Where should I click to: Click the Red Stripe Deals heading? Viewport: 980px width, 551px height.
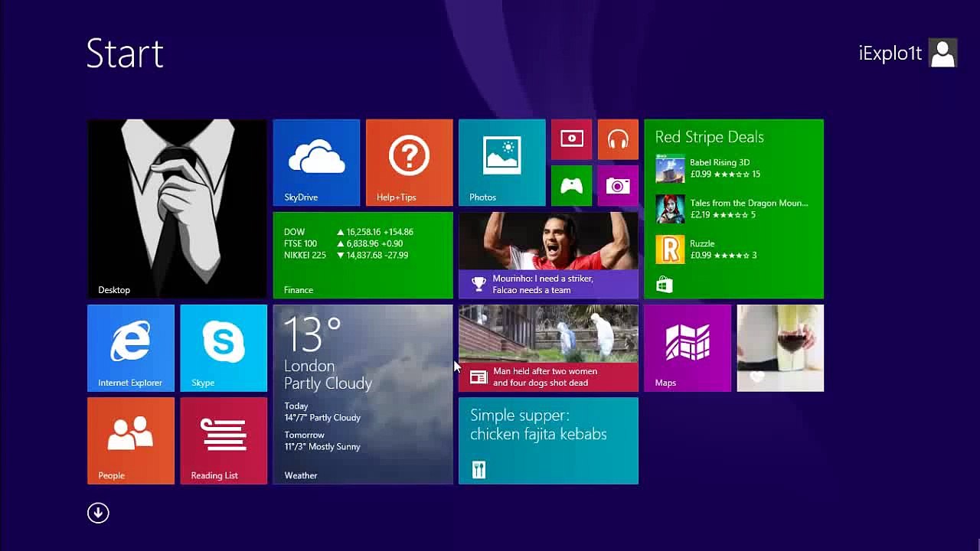(710, 137)
